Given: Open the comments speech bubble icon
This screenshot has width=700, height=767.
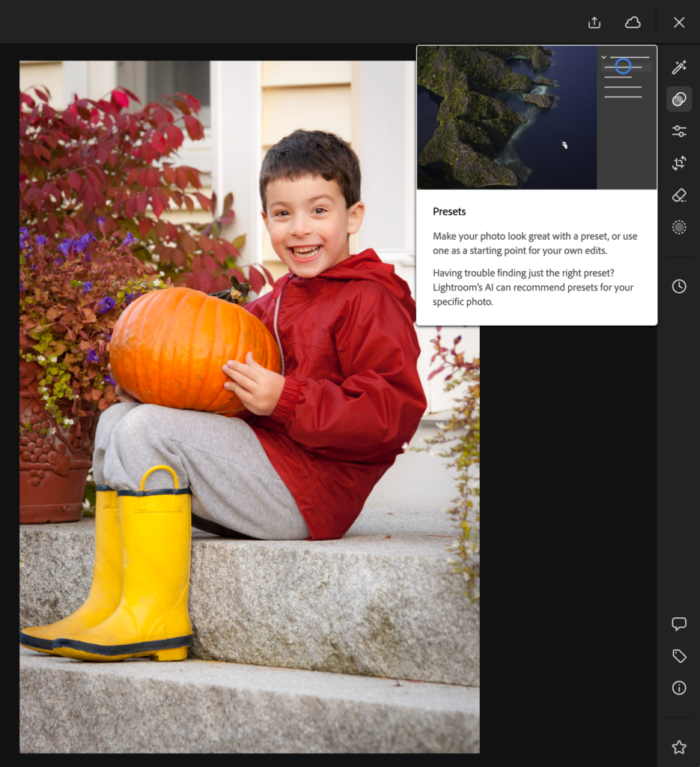Looking at the screenshot, I should pos(679,624).
